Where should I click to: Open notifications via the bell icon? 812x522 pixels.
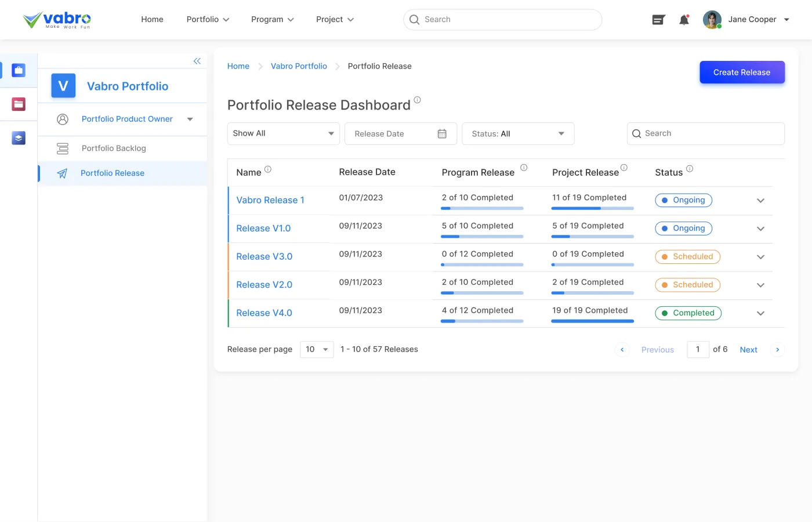[x=684, y=19]
